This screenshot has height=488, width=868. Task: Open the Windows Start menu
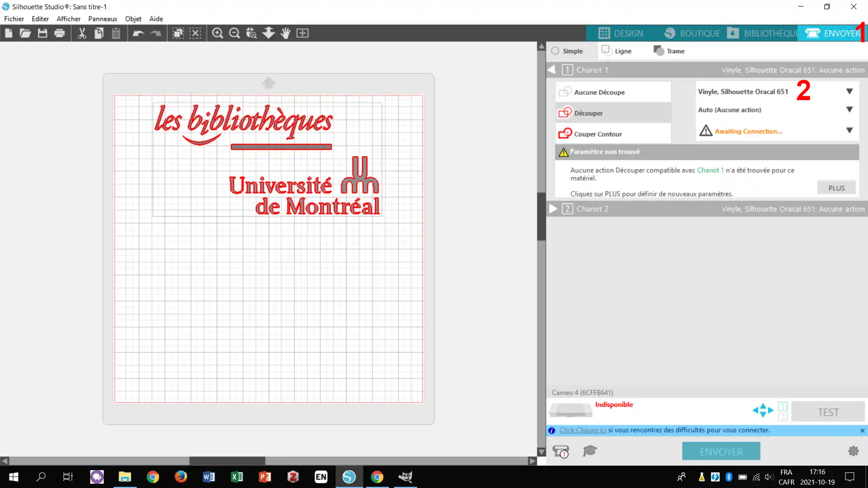pos(14,477)
